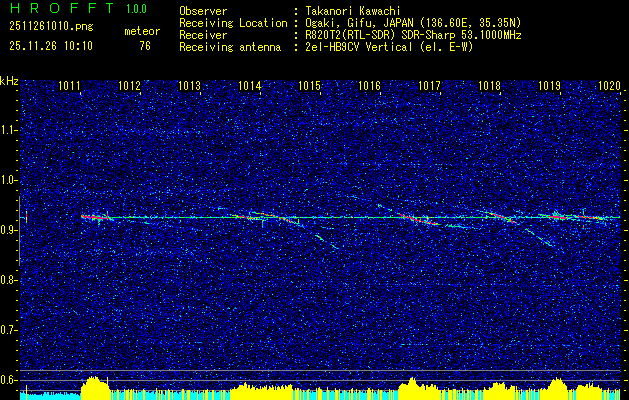629x400 pixels.
Task: Click the Receiver field label
Action: [203, 35]
